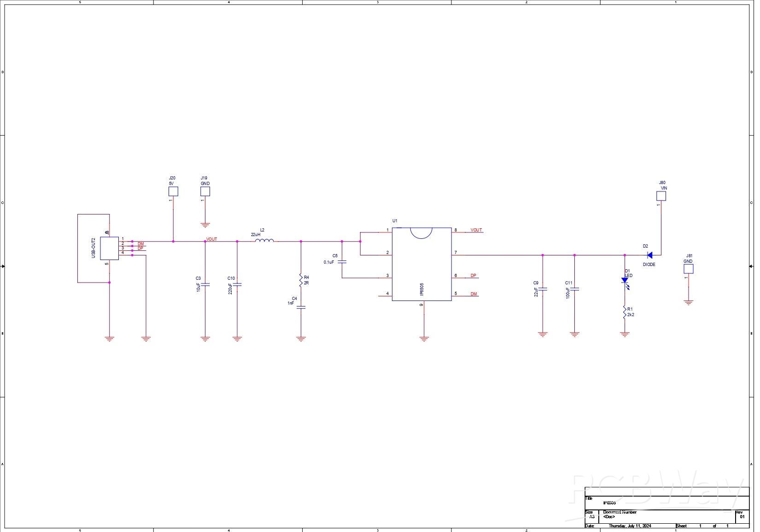Select the J81 GND connector pad
760x532 pixels.
[688, 269]
